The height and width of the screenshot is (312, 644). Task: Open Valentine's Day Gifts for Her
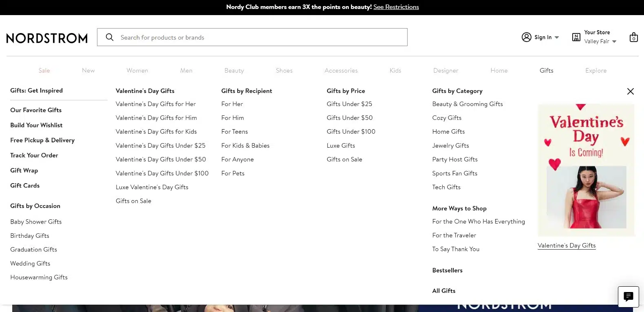pyautogui.click(x=156, y=104)
